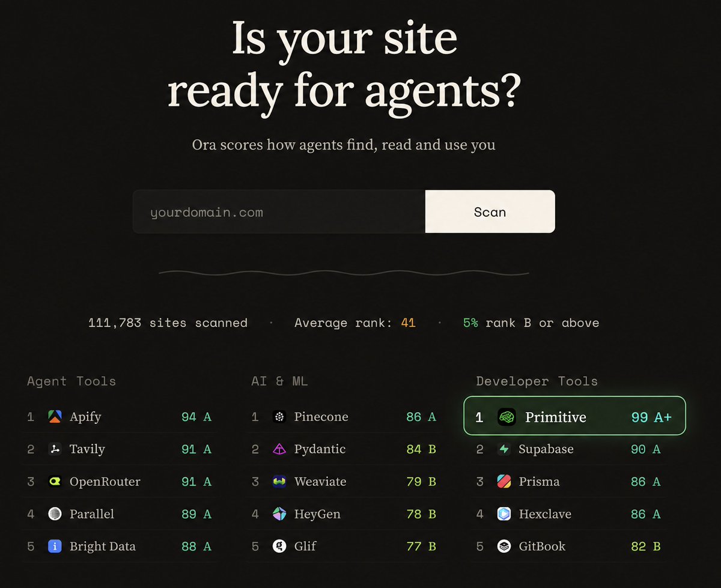The image size is (721, 588).
Task: Open the Apify site name
Action: coord(85,417)
